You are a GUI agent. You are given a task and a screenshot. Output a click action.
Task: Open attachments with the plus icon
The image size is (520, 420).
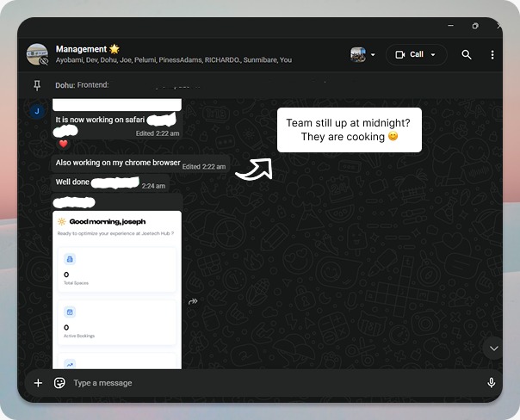(38, 383)
